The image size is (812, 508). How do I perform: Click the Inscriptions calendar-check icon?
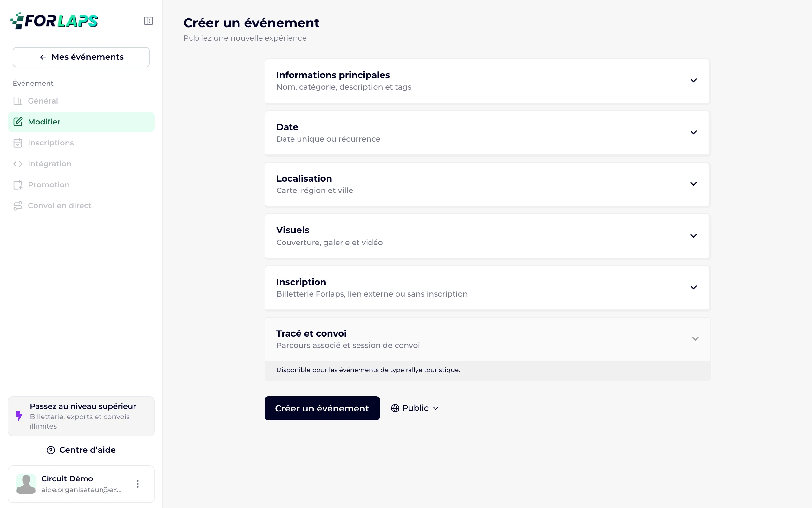click(18, 143)
